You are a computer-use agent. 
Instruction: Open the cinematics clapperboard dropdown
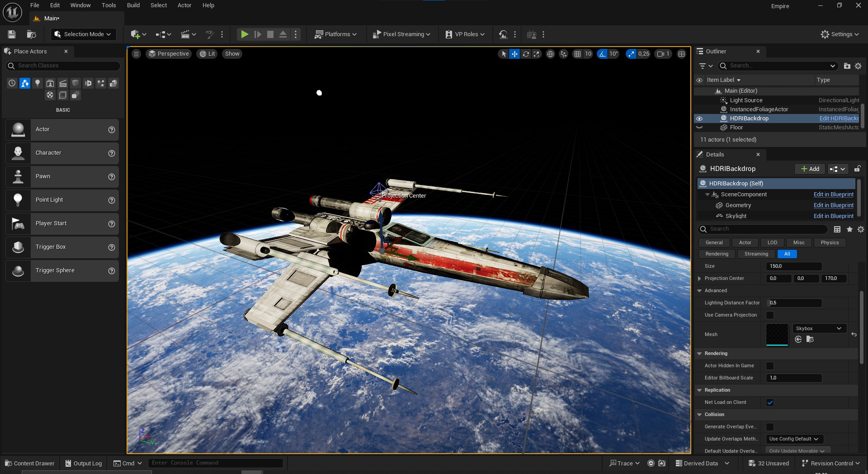[x=188, y=34]
